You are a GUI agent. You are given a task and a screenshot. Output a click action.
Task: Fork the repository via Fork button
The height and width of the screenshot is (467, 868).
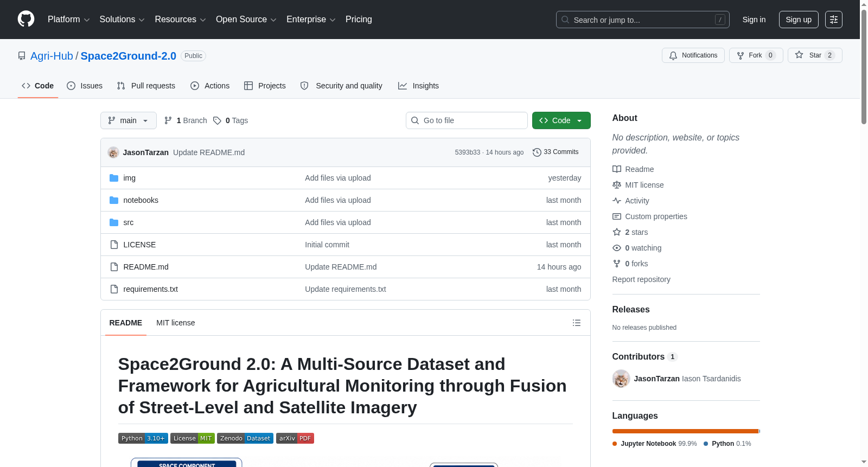pos(756,55)
